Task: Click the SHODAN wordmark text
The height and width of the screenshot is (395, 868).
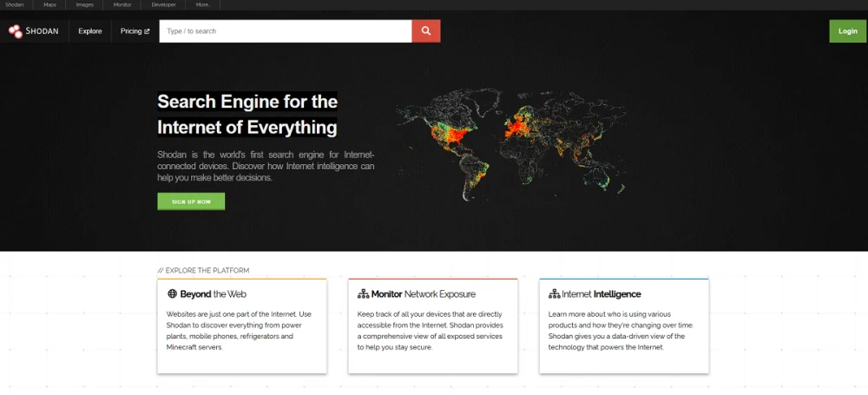Action: 42,31
